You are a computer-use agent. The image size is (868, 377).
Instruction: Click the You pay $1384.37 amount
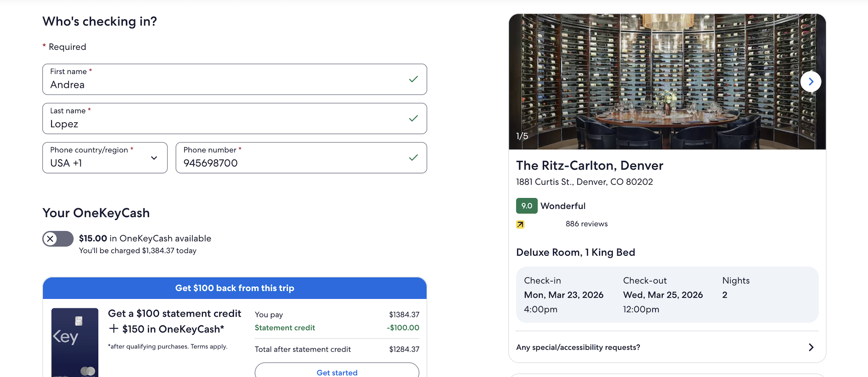coord(404,315)
